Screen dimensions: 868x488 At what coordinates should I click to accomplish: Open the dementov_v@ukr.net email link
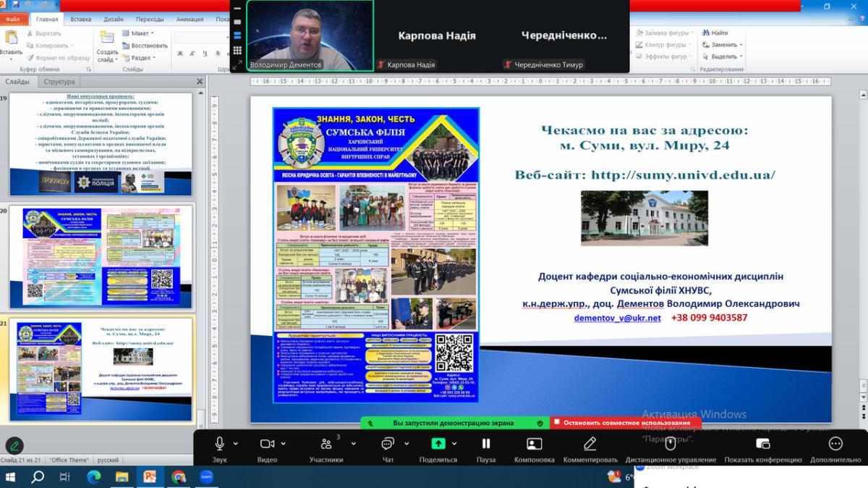pos(617,318)
